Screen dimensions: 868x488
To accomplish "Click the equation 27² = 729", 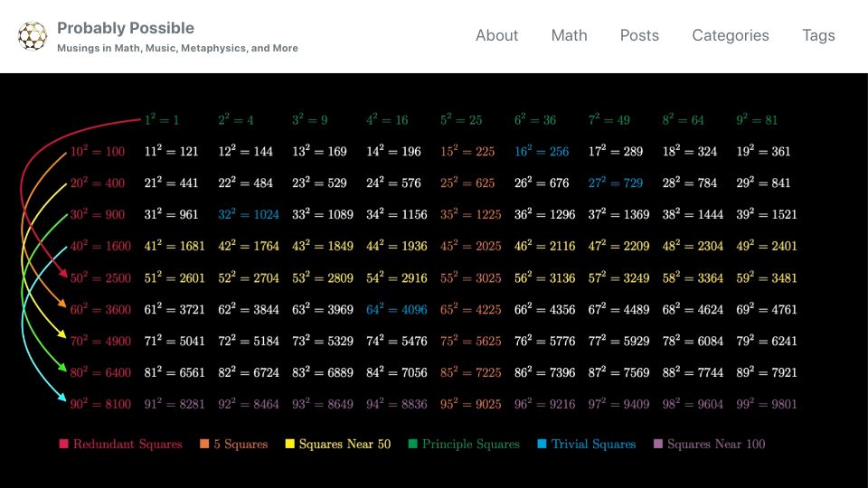I will [x=616, y=183].
